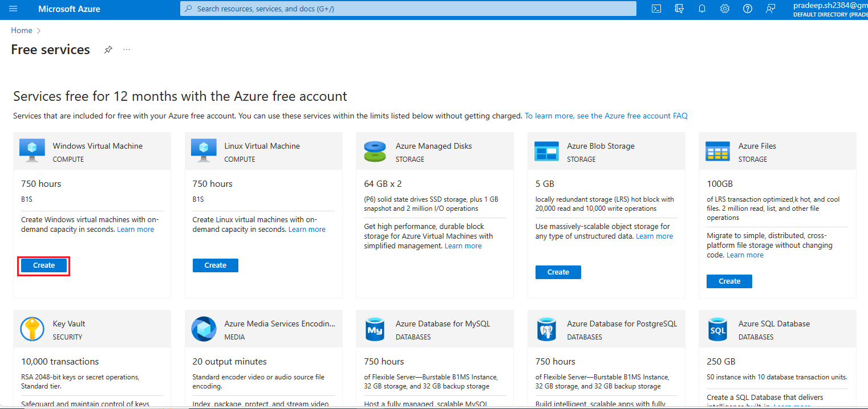Open the portal settings gear
This screenshot has height=409, width=868.
pos(725,9)
